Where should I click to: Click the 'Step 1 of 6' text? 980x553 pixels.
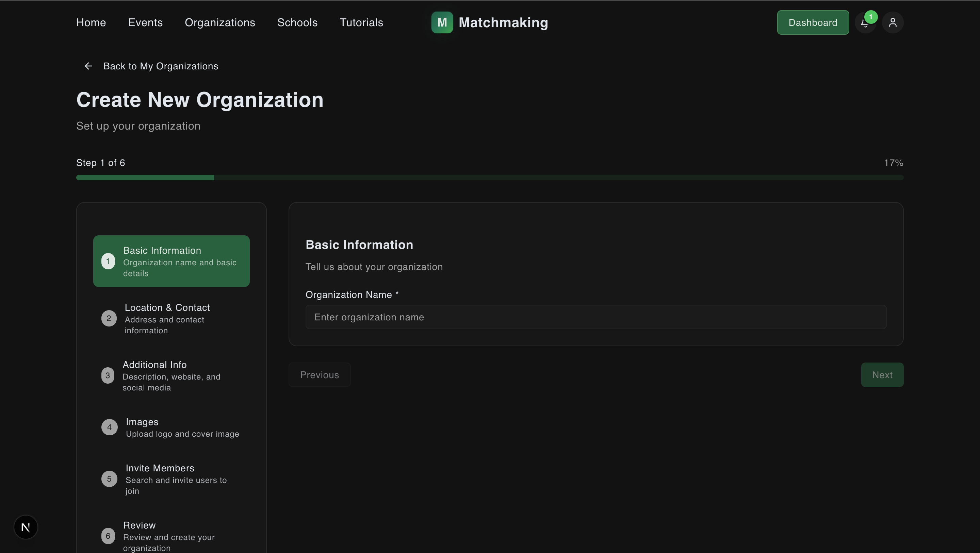tap(100, 163)
